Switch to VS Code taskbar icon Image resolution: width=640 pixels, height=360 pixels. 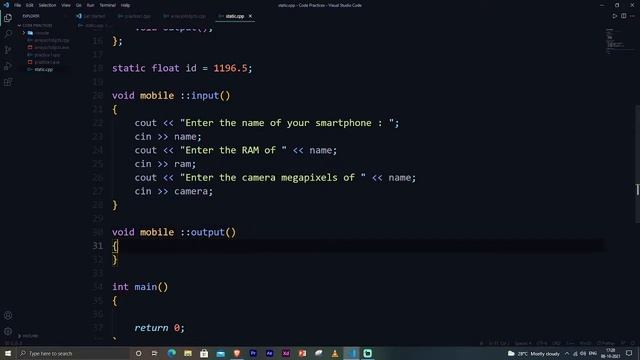351,353
